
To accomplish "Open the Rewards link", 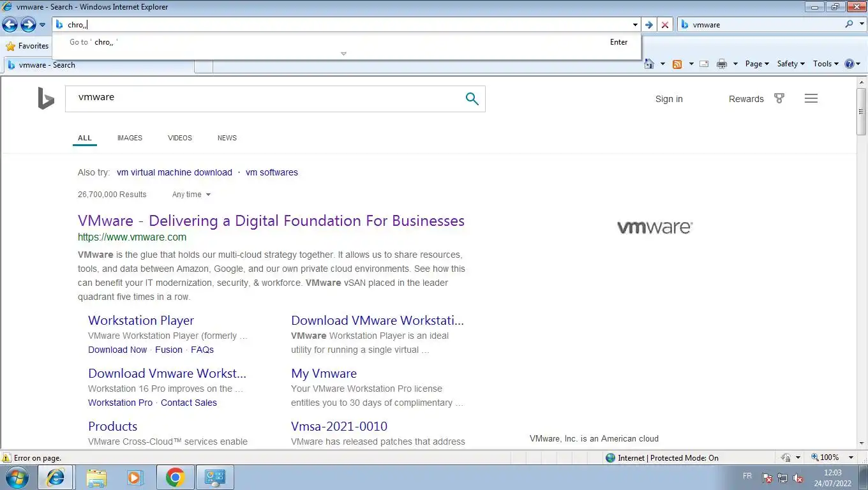I will [x=746, y=99].
